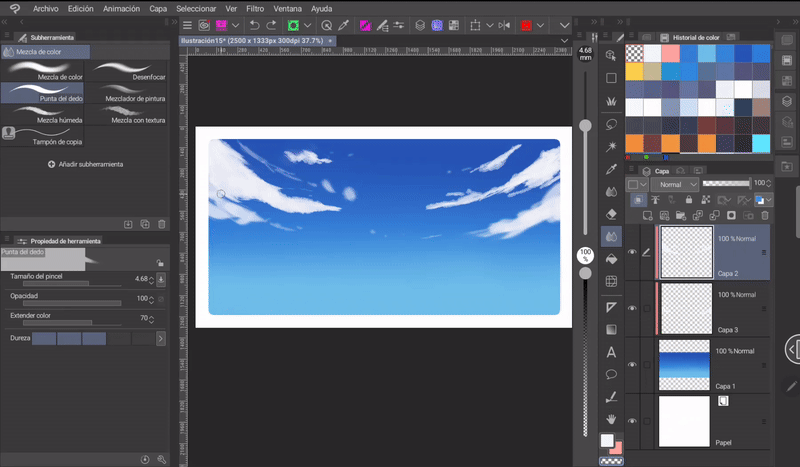This screenshot has width=800, height=467.
Task: Click the eyedropper icon in command bar
Action: [x=343, y=25]
